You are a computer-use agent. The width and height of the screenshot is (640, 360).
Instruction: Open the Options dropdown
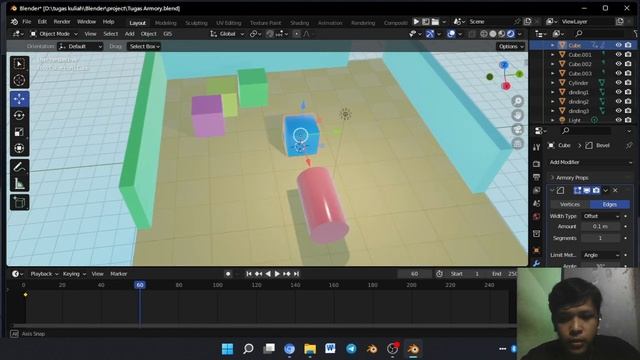coord(511,47)
